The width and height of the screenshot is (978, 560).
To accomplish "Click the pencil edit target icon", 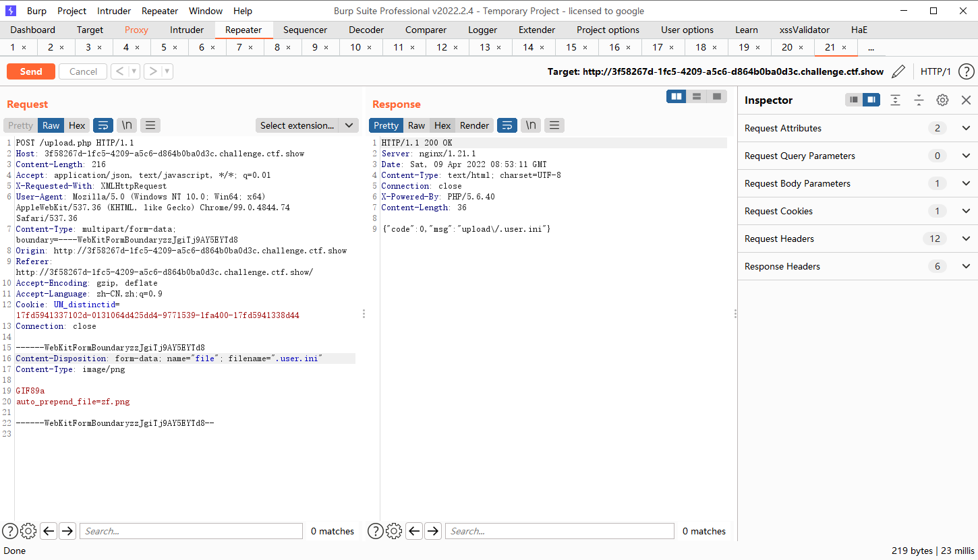I will (898, 71).
